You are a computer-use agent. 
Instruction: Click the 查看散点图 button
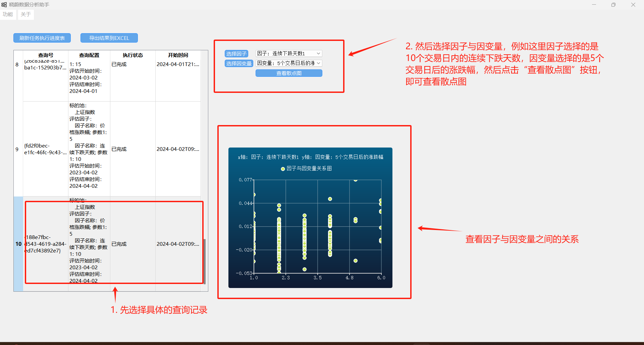tap(289, 73)
